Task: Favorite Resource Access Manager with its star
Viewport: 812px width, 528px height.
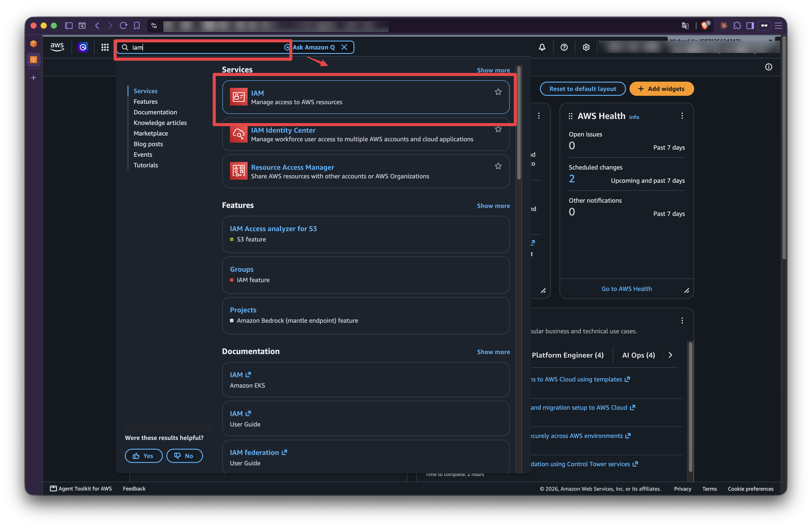Action: coord(498,166)
